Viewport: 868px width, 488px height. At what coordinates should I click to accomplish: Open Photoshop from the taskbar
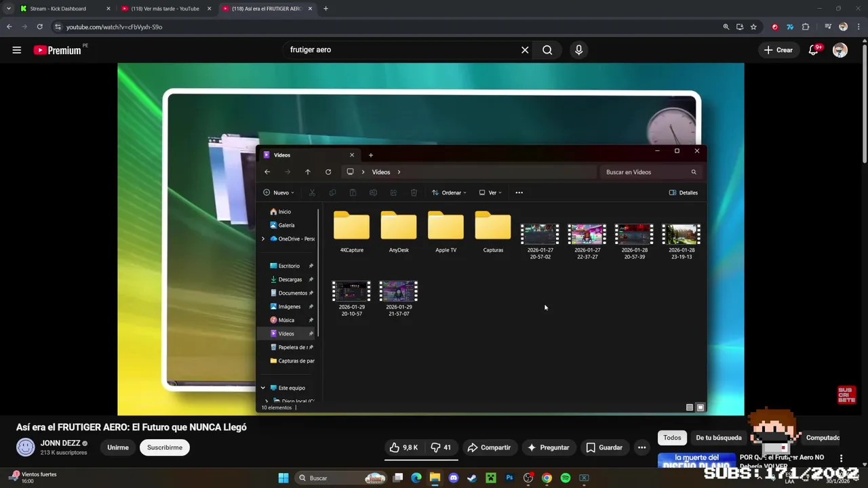(509, 478)
